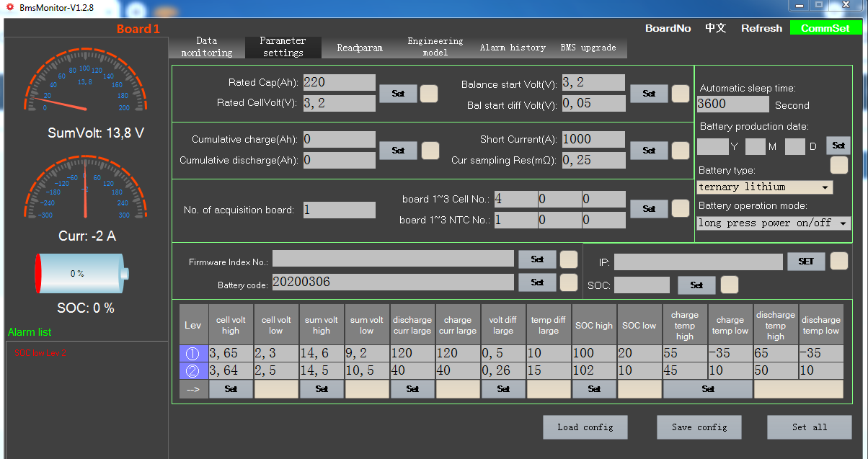The image size is (868, 459).
Task: Click status indicator box beside Battery code Set
Action: click(569, 282)
